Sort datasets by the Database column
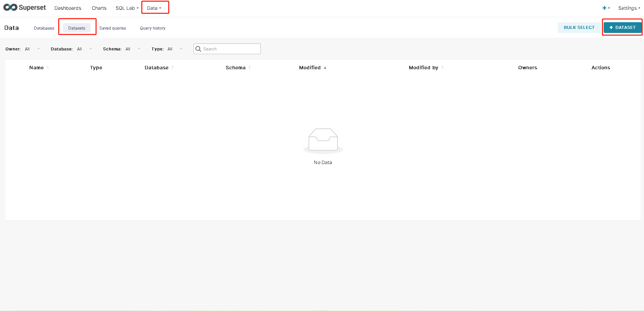Image resolution: width=644 pixels, height=311 pixels. [x=156, y=68]
